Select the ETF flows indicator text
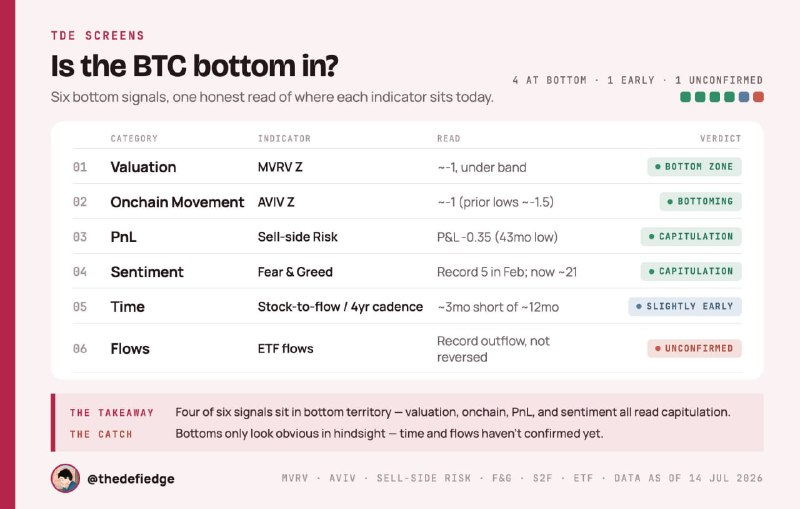The height and width of the screenshot is (509, 800). 285,349
